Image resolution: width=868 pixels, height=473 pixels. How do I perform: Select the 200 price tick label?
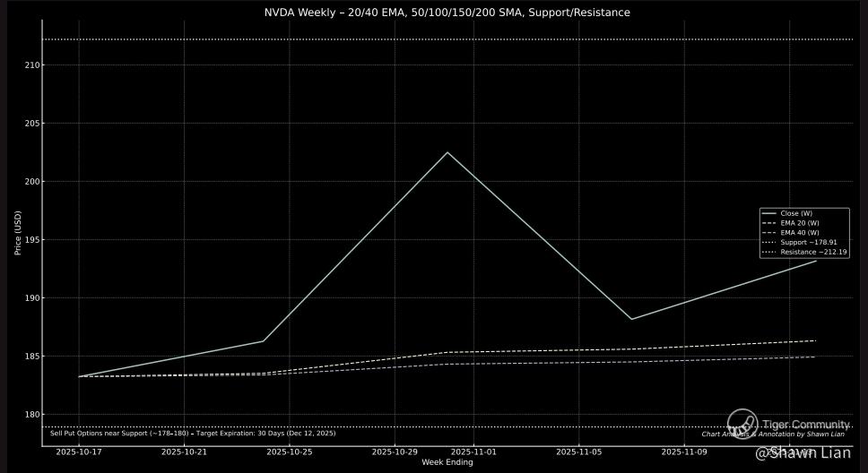point(32,182)
